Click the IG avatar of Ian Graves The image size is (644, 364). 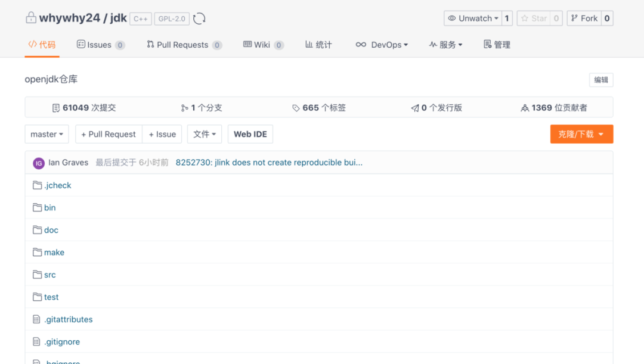point(39,163)
